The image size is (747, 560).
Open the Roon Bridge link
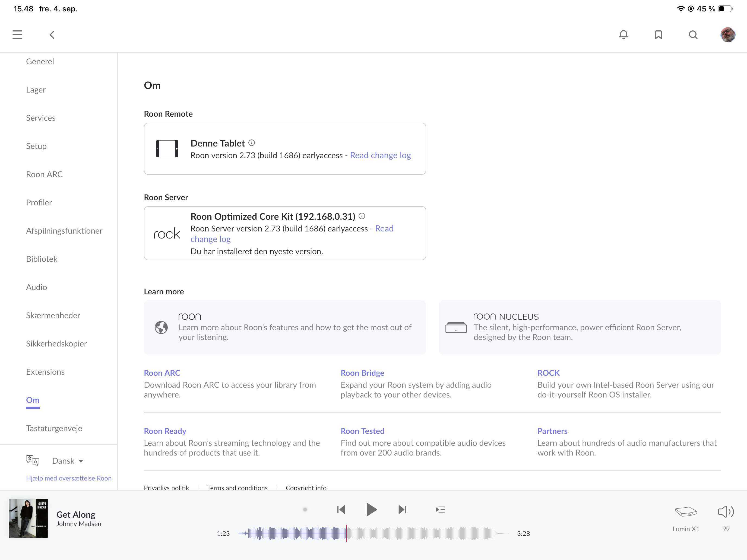(362, 373)
